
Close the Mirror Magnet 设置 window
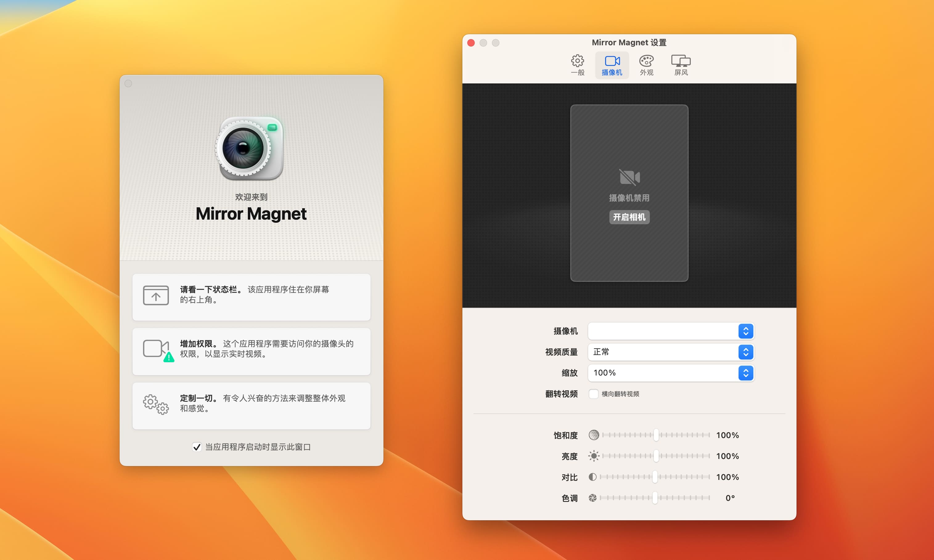(471, 43)
